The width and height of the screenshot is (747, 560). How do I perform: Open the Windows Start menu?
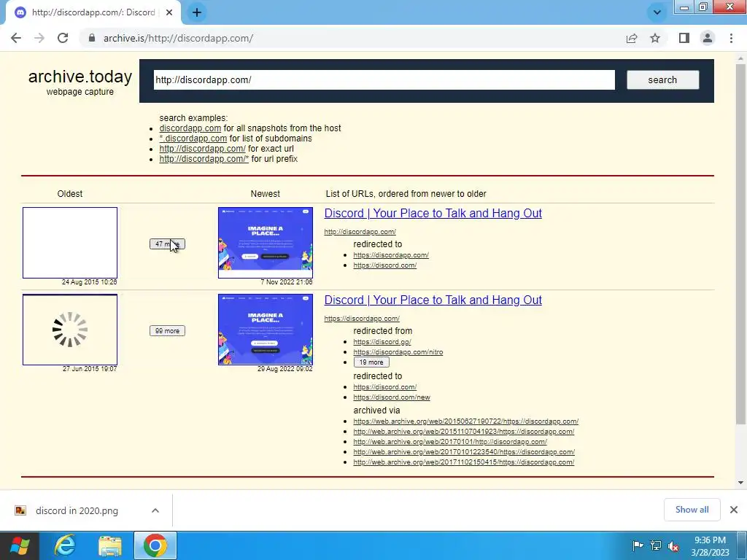pyautogui.click(x=20, y=545)
